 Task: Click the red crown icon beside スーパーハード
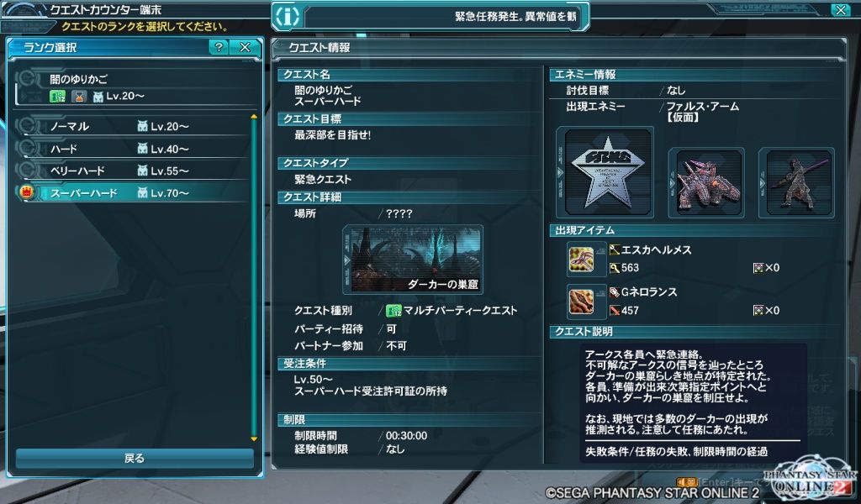pyautogui.click(x=26, y=192)
